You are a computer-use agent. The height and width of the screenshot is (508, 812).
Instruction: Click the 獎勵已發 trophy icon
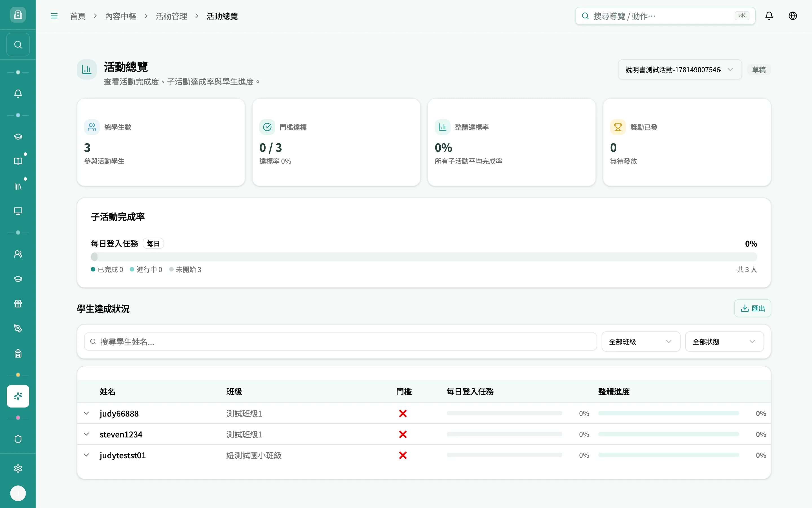click(618, 127)
